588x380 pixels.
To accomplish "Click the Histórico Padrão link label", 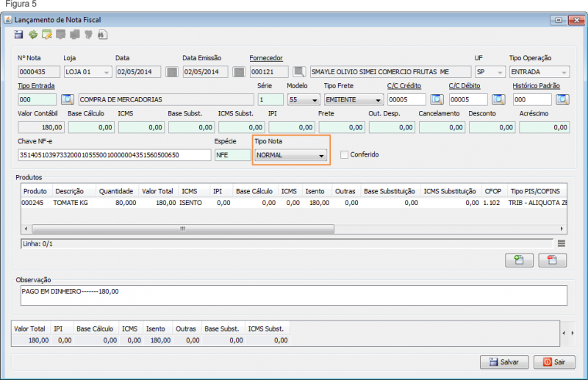I will [x=536, y=86].
